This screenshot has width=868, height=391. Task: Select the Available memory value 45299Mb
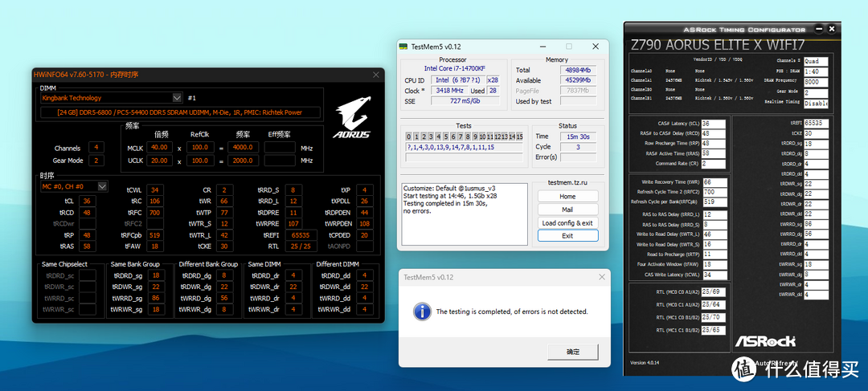click(x=579, y=80)
